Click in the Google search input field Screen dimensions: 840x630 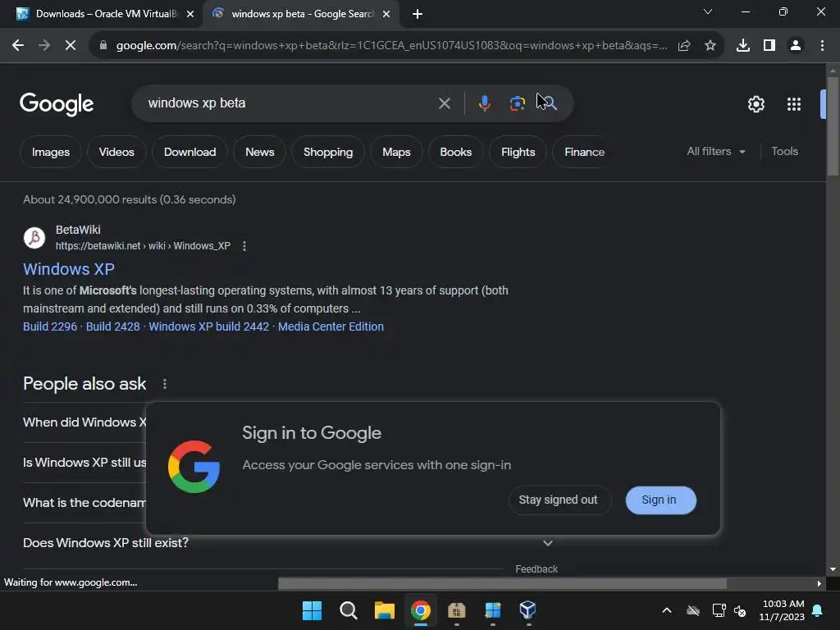pos(290,103)
